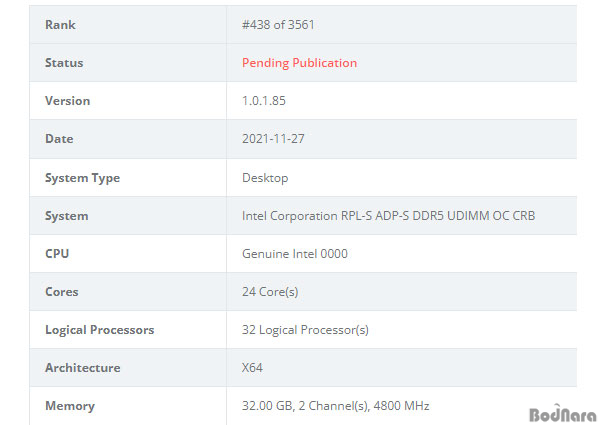Click the Pending Publication status link
600x425 pixels.
(299, 63)
